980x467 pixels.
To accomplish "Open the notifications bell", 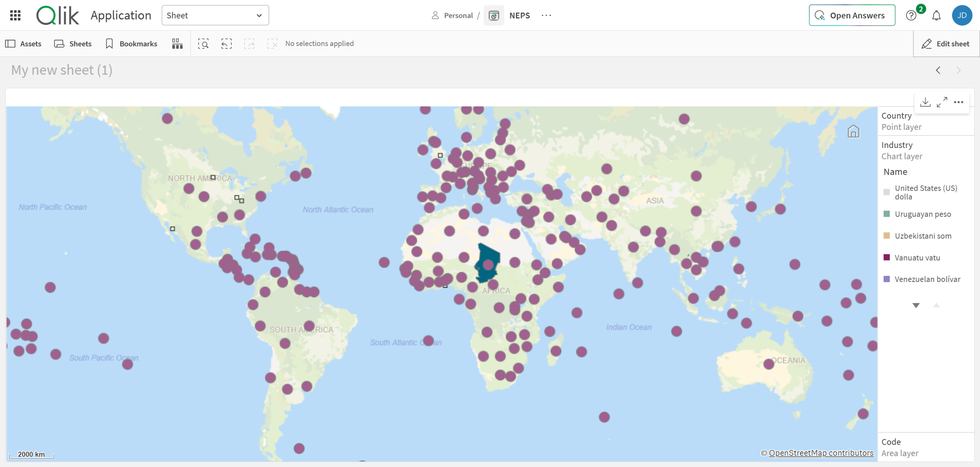I will click(x=936, y=15).
